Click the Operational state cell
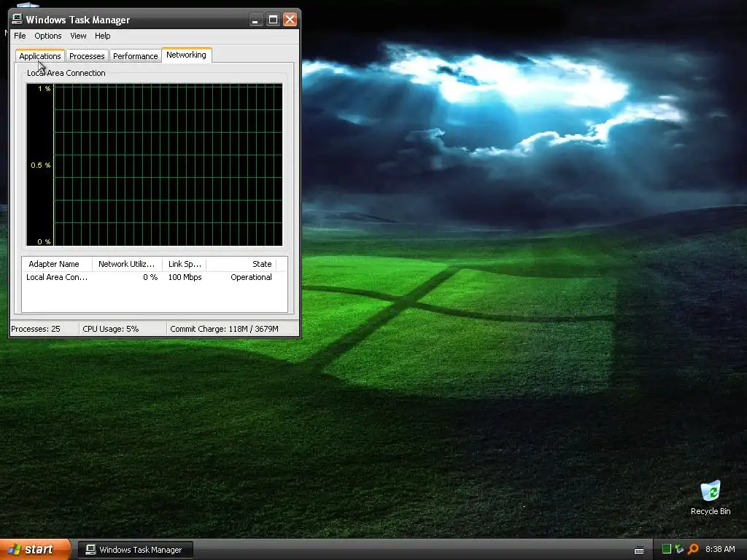747x560 pixels. [251, 277]
